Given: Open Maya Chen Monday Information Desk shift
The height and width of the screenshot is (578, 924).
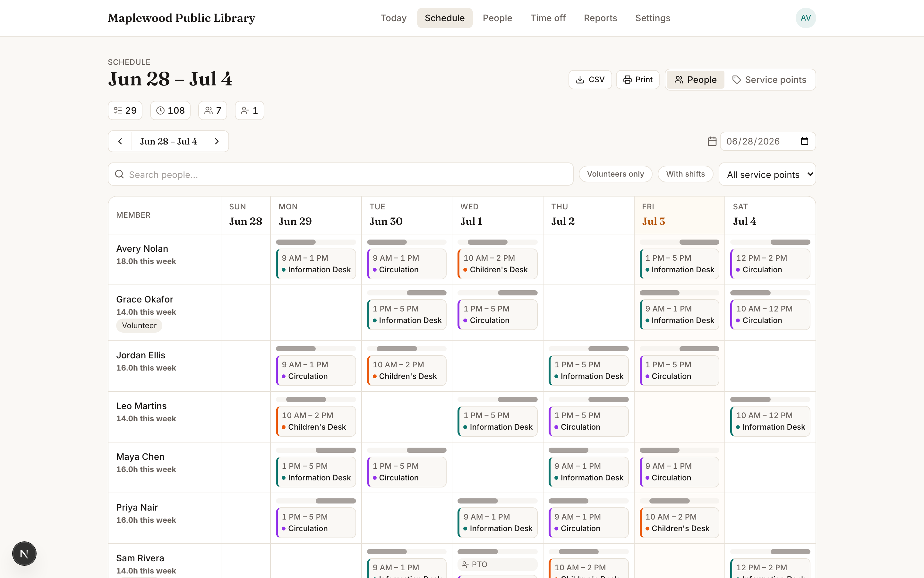Looking at the screenshot, I should (316, 472).
